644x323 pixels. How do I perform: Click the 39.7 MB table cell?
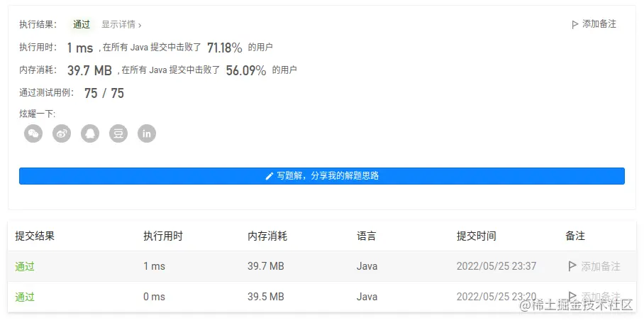266,266
